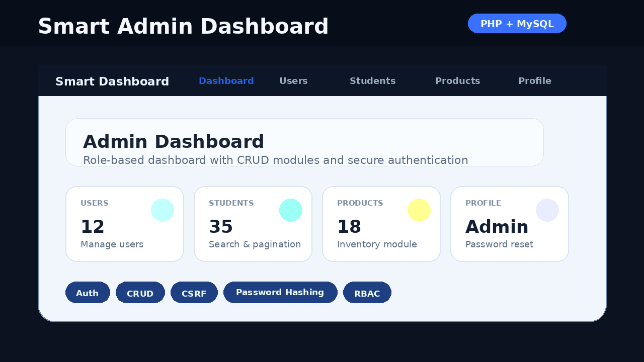The width and height of the screenshot is (644, 362).
Task: Switch to the Users nav tab
Action: pyautogui.click(x=293, y=81)
